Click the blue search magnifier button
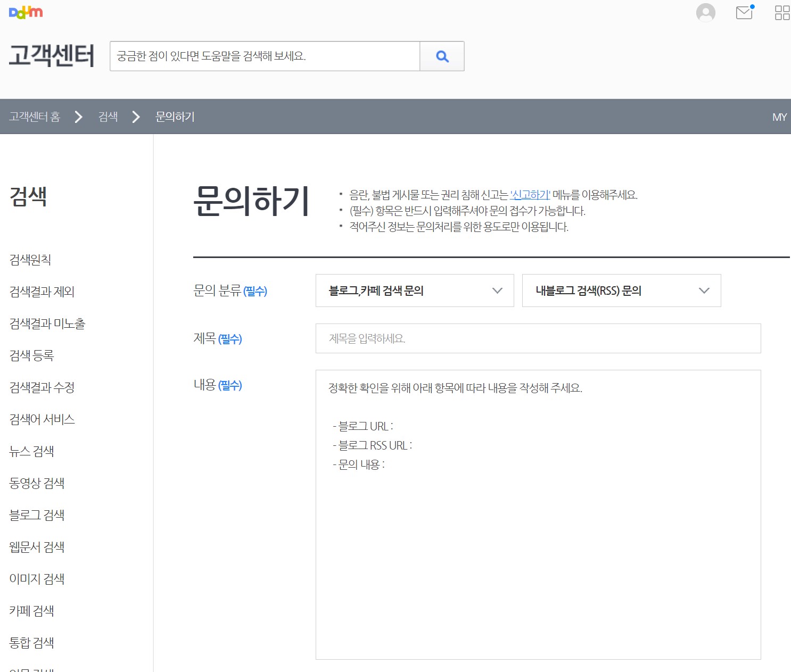The image size is (791, 672). pos(442,56)
